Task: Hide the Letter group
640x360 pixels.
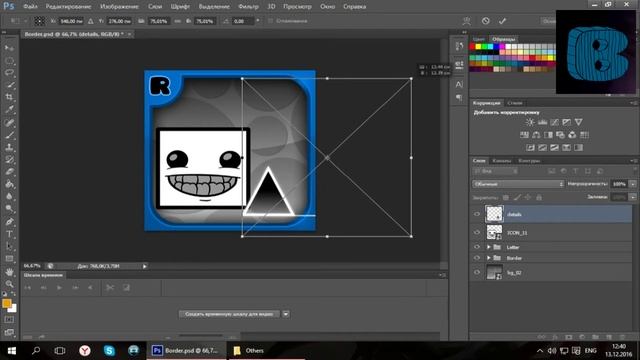Action: (x=476, y=247)
